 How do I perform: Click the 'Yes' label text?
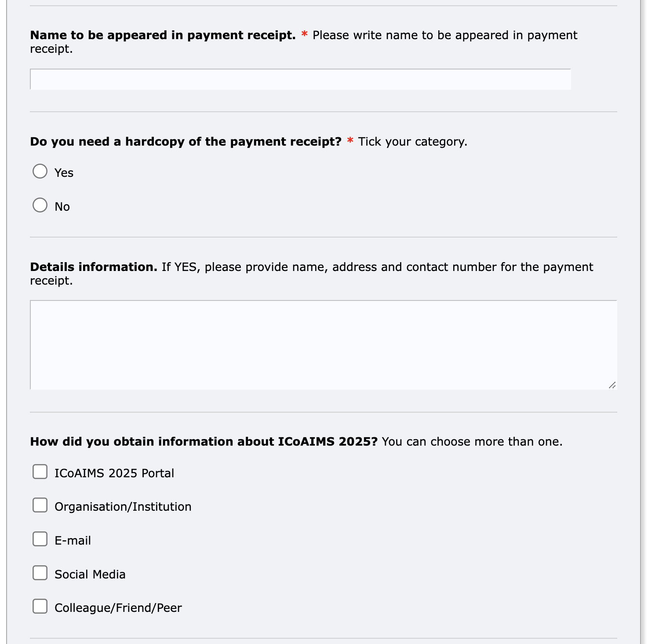coord(64,173)
